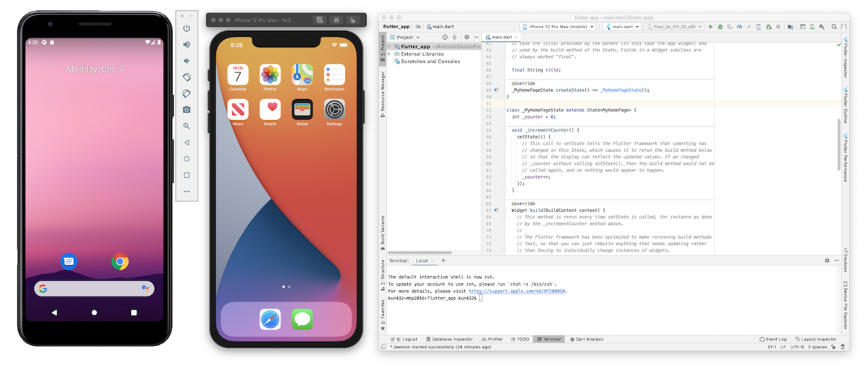Open Wallet app on iPhone simulator
The image size is (868, 371).
(x=302, y=109)
